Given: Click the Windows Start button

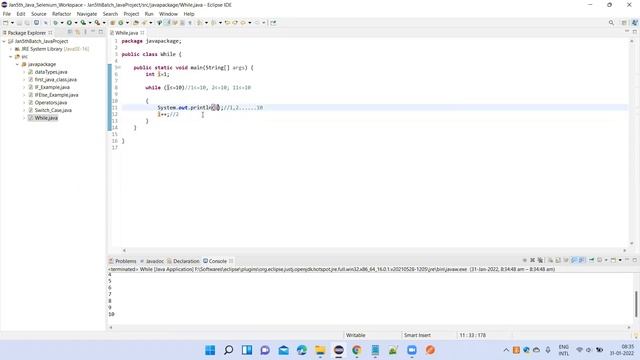Looking at the screenshot, I should 210,350.
